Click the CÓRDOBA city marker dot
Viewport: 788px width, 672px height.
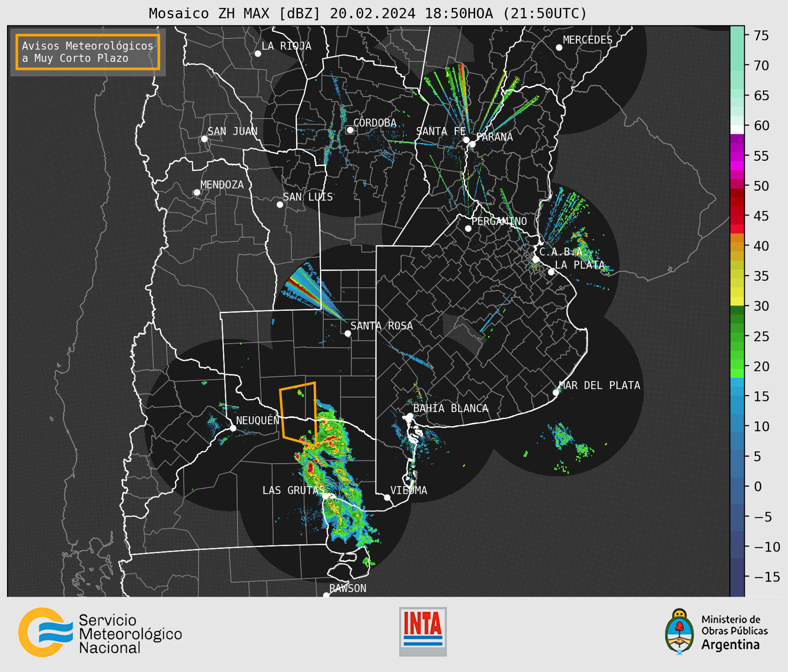pos(350,130)
